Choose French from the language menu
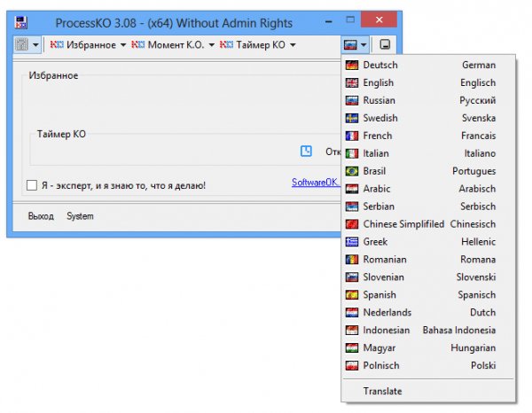The width and height of the screenshot is (532, 413). [428, 136]
